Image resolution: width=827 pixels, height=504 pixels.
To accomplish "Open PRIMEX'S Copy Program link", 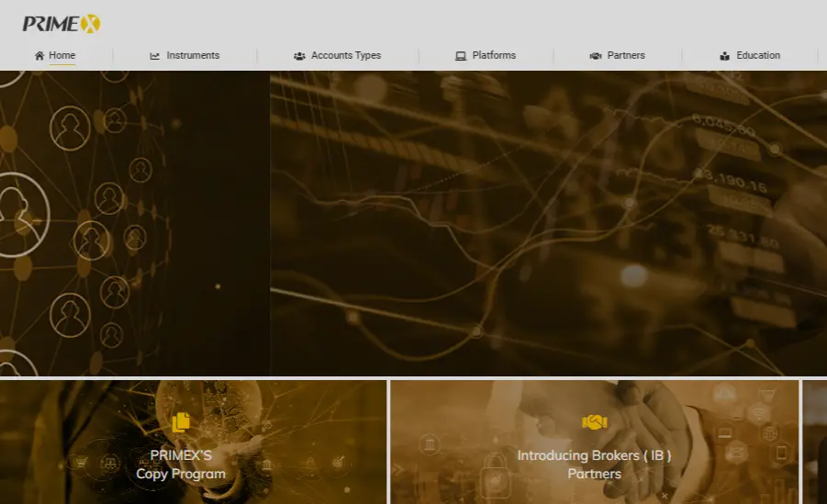I will [x=181, y=465].
